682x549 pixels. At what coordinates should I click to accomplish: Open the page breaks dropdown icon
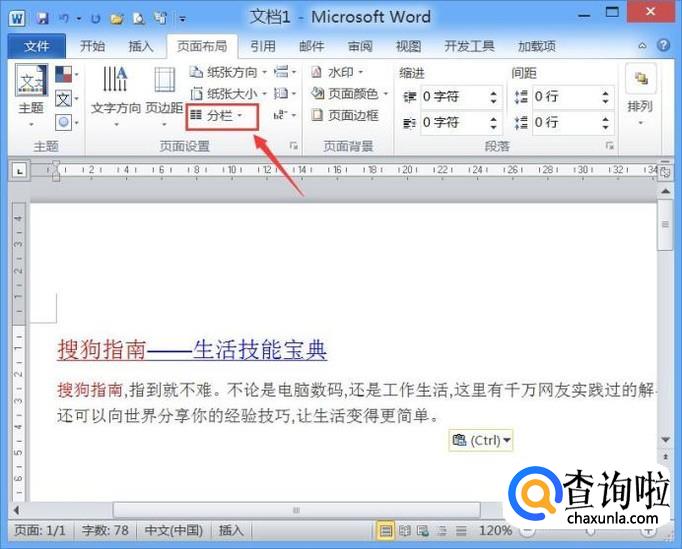pyautogui.click(x=284, y=72)
